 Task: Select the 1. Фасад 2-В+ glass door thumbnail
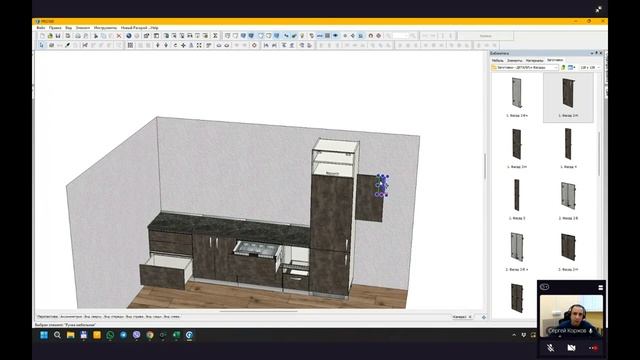(517, 98)
